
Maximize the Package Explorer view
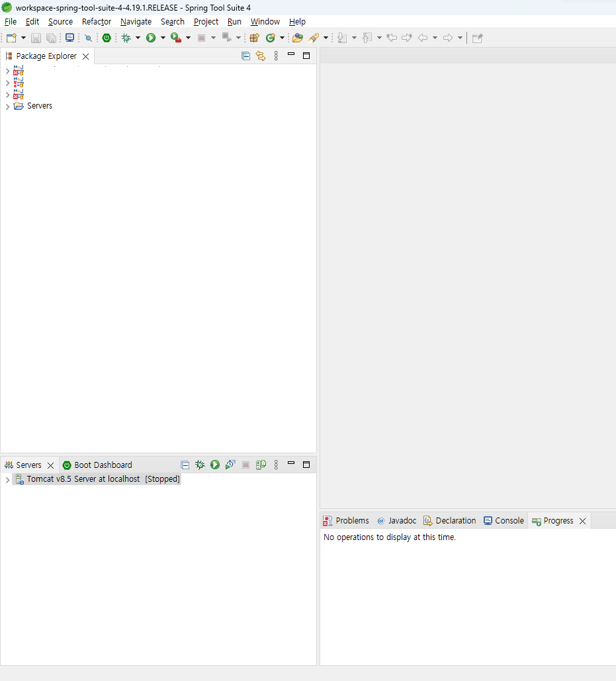point(306,56)
